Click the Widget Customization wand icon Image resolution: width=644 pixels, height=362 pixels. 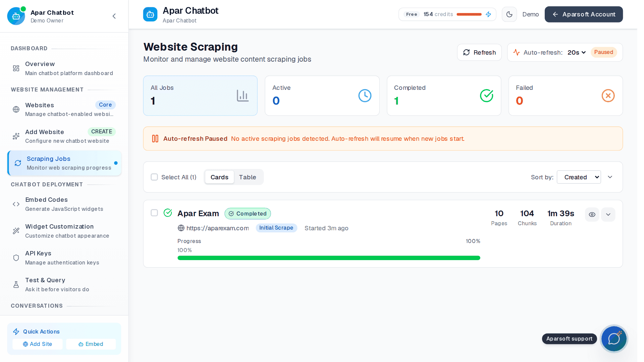16,231
